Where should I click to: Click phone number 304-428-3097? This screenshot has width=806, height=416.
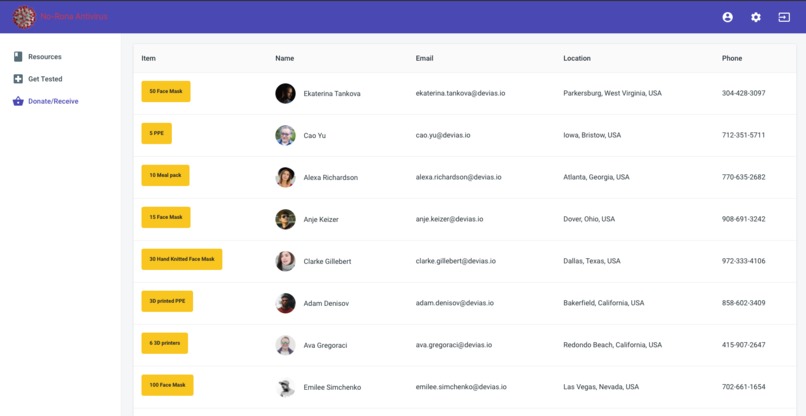744,94
